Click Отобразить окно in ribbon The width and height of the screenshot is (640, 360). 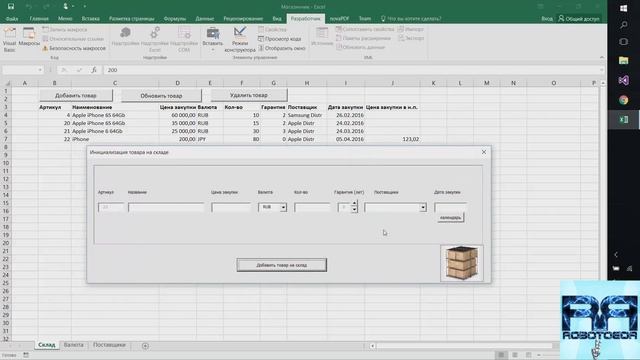pyautogui.click(x=282, y=48)
